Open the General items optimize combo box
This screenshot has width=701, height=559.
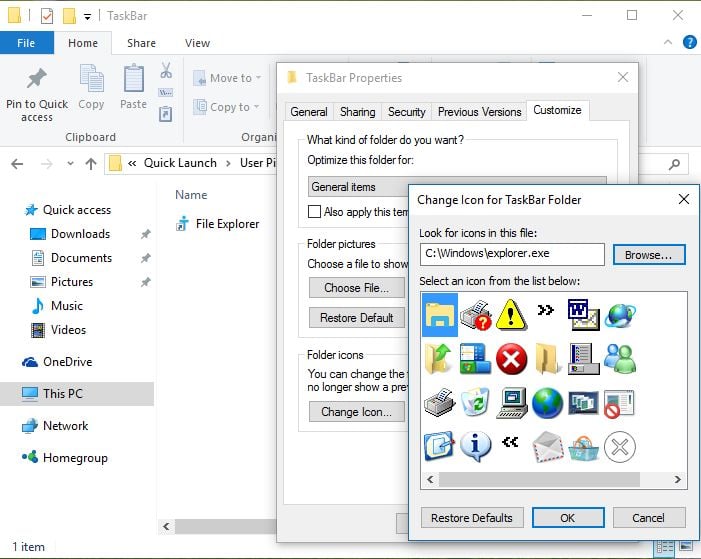click(457, 187)
